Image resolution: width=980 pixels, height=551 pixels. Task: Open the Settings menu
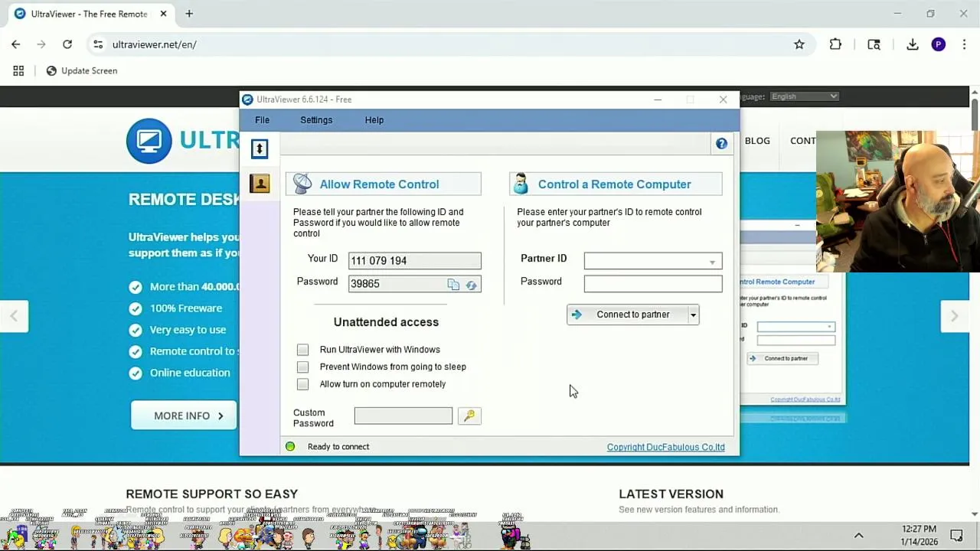coord(316,120)
